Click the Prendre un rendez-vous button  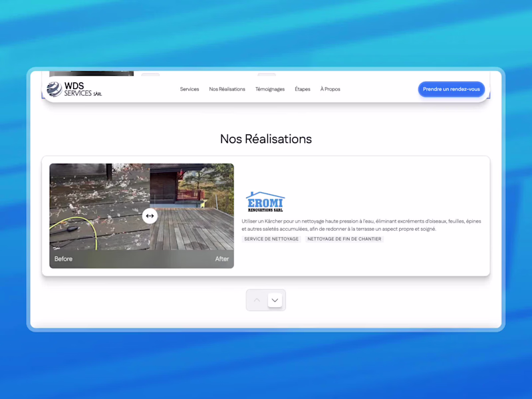pos(452,89)
